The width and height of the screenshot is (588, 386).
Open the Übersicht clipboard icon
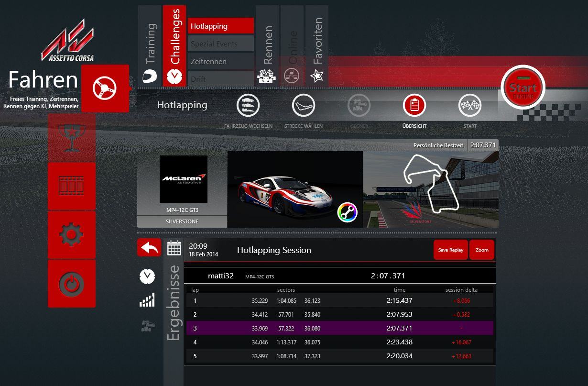pos(414,105)
